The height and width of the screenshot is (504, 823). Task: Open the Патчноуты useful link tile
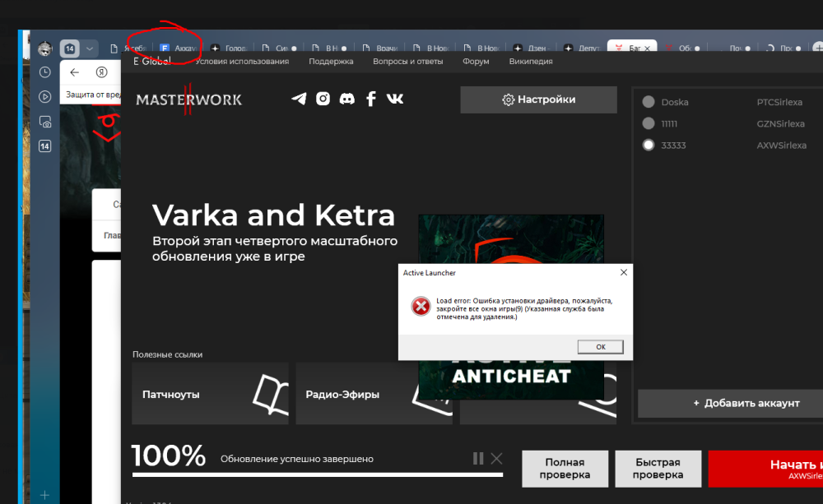[x=210, y=394]
